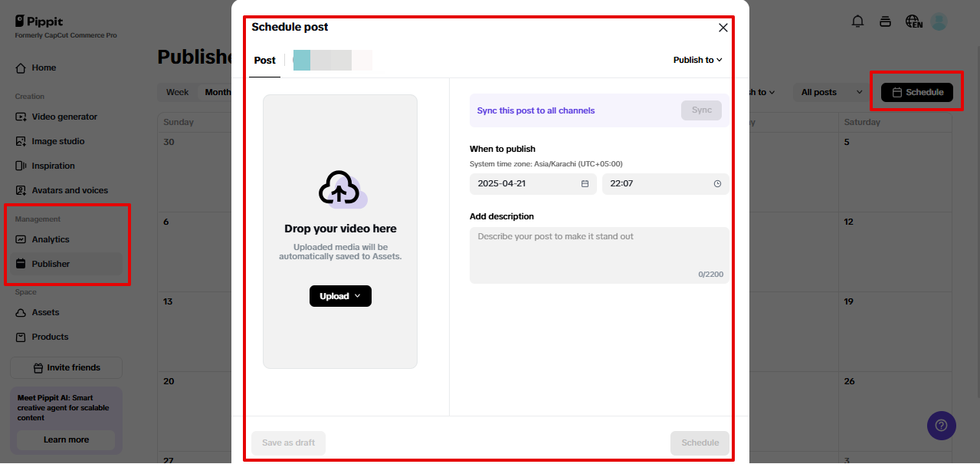Switch to the Post tab
This screenshot has height=464, width=980.
[264, 60]
